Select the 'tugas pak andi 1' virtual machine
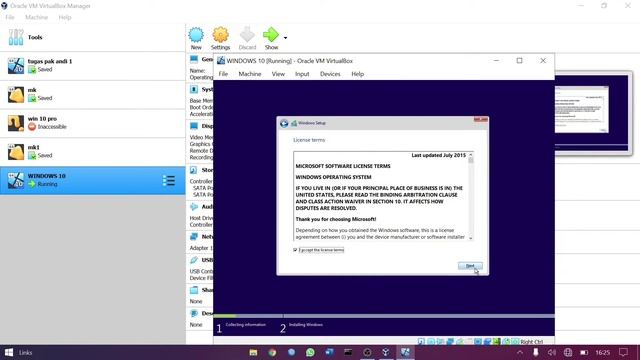This screenshot has height=360, width=640. pos(93,66)
